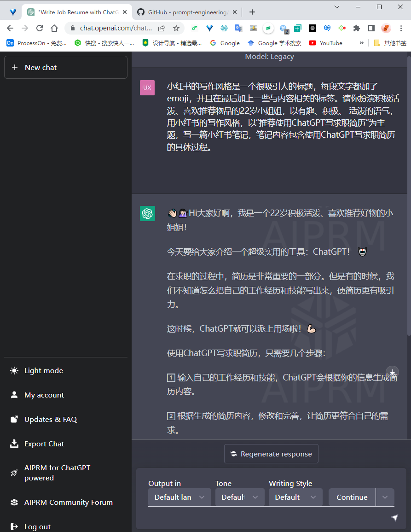Click the ChatGPT response avatar
The width and height of the screenshot is (411, 532).
147,214
